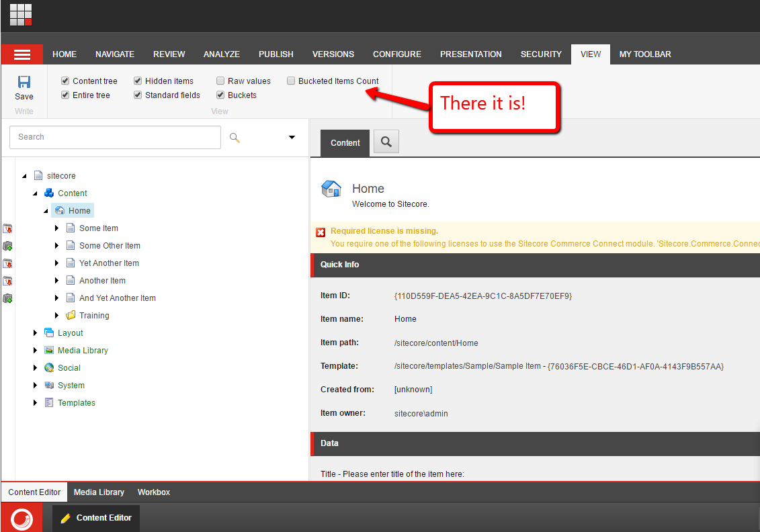This screenshot has width=760, height=532.
Task: Close the license warning red X icon
Action: [321, 232]
